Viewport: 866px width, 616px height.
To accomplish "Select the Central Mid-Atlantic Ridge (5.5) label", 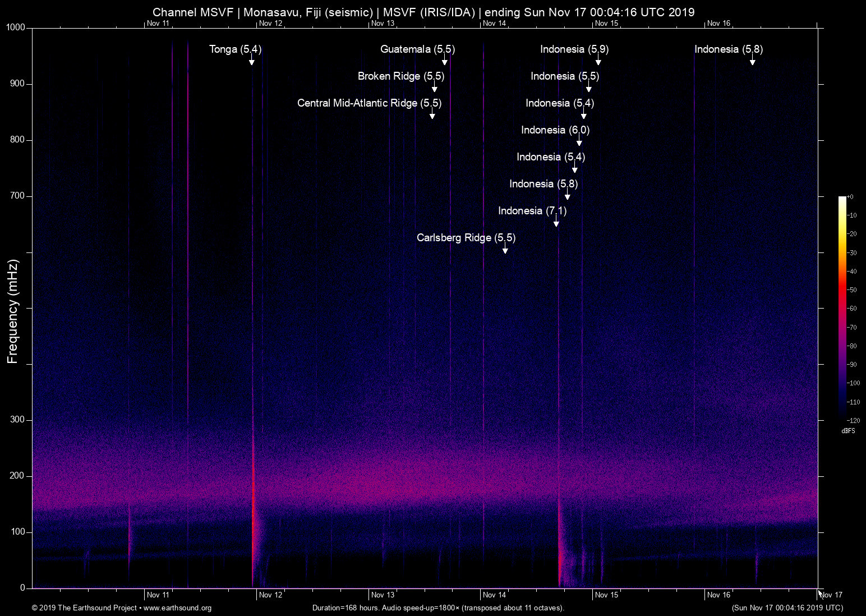I will pyautogui.click(x=370, y=103).
